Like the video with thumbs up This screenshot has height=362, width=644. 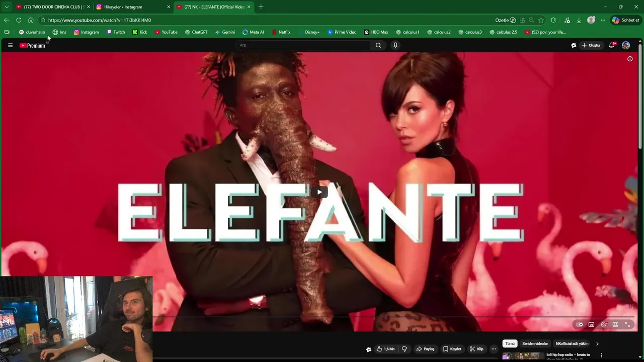[x=385, y=349]
